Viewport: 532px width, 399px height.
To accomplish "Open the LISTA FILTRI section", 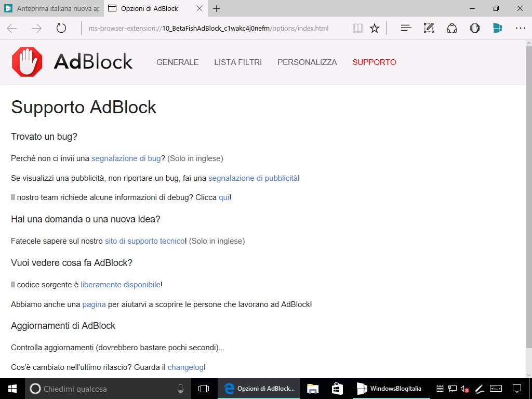I will (x=238, y=62).
